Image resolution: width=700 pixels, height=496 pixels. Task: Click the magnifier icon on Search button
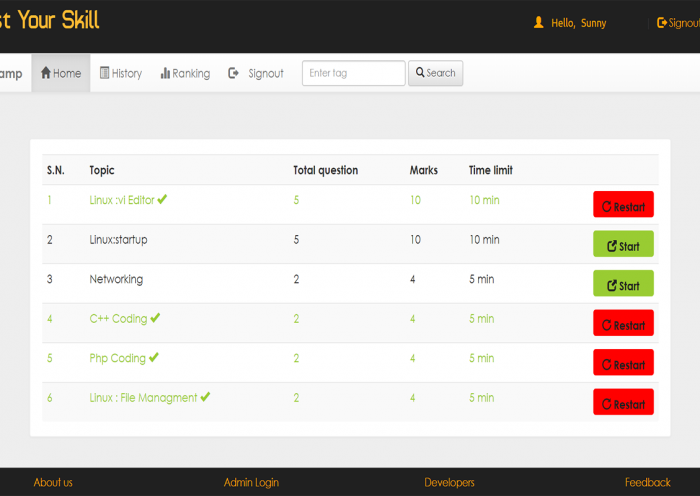[420, 73]
